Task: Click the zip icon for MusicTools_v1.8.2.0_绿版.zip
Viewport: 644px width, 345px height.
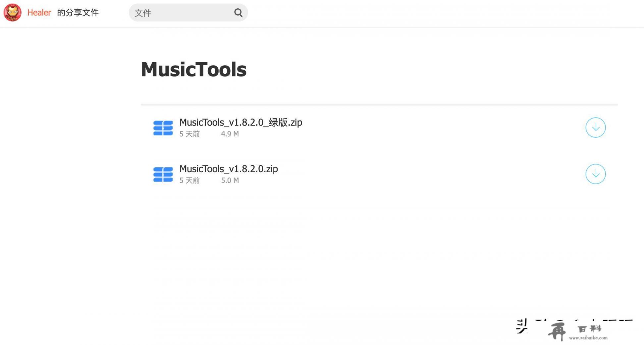Action: (163, 128)
